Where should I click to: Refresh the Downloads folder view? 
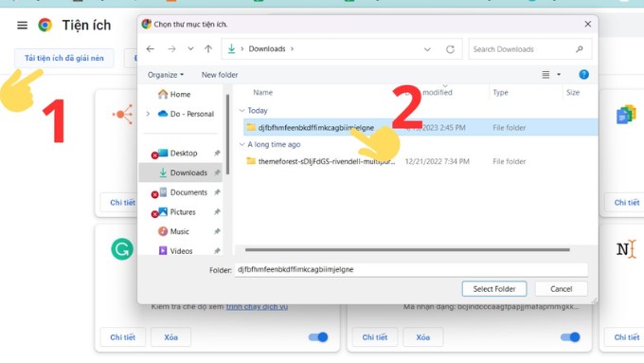[450, 49]
